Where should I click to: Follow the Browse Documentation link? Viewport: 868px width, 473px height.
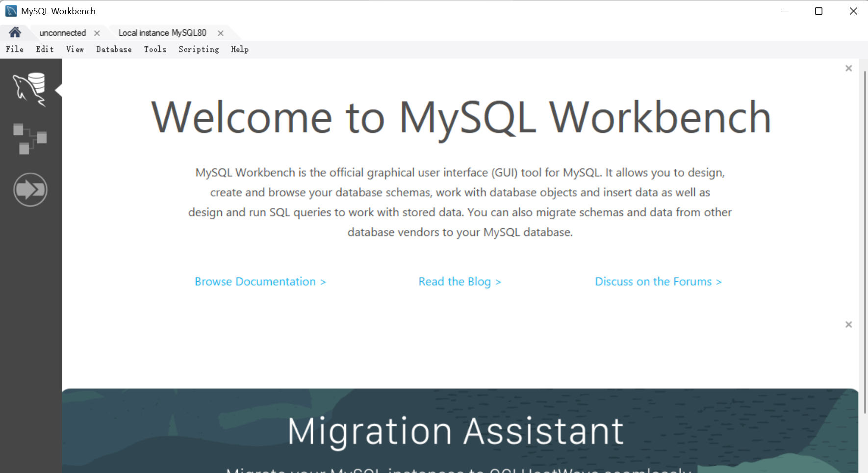pos(260,282)
